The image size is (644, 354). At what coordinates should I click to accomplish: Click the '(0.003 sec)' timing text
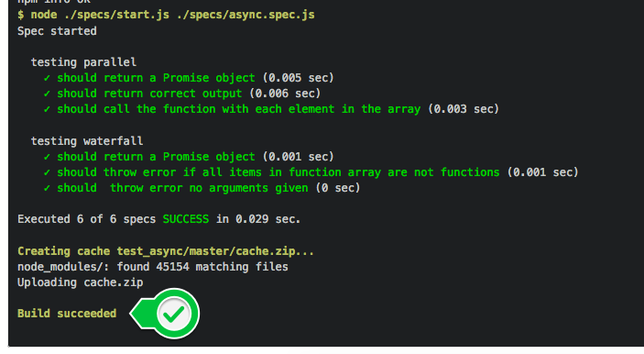464,109
